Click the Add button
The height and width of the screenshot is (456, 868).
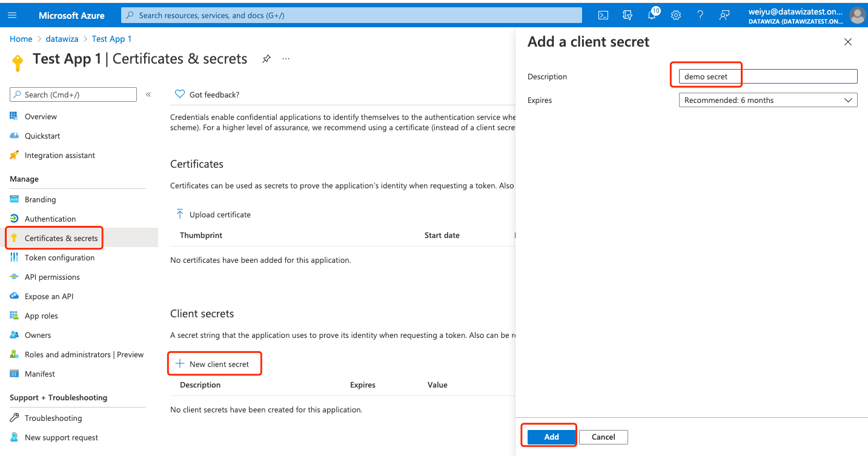tap(551, 437)
